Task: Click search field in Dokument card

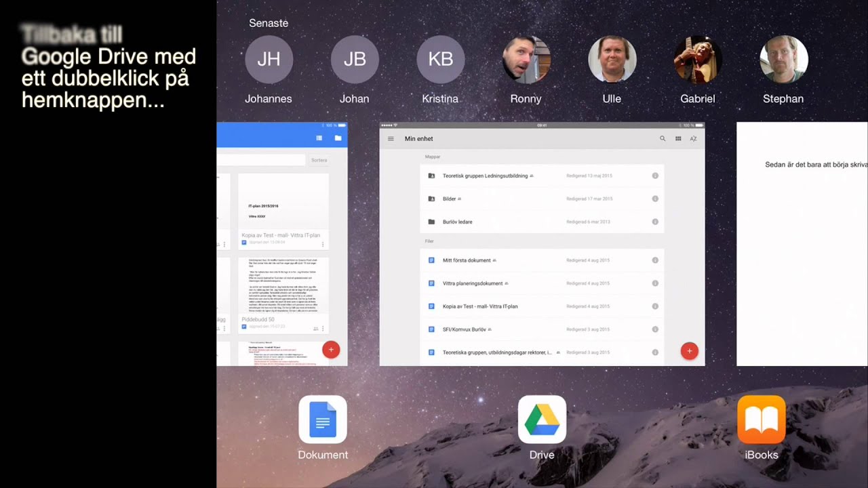Action: (261, 160)
